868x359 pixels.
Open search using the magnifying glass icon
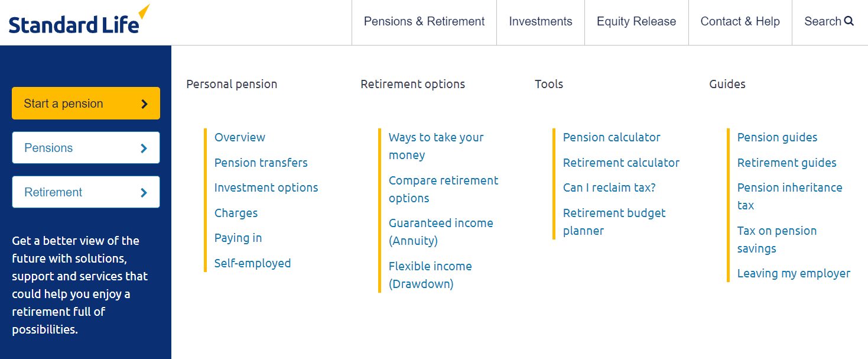click(849, 21)
